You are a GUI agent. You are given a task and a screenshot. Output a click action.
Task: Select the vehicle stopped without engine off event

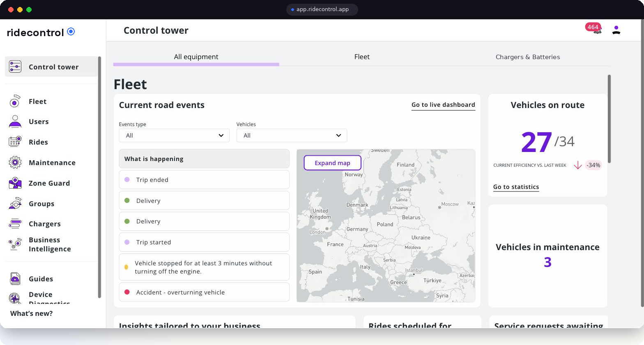pyautogui.click(x=204, y=267)
